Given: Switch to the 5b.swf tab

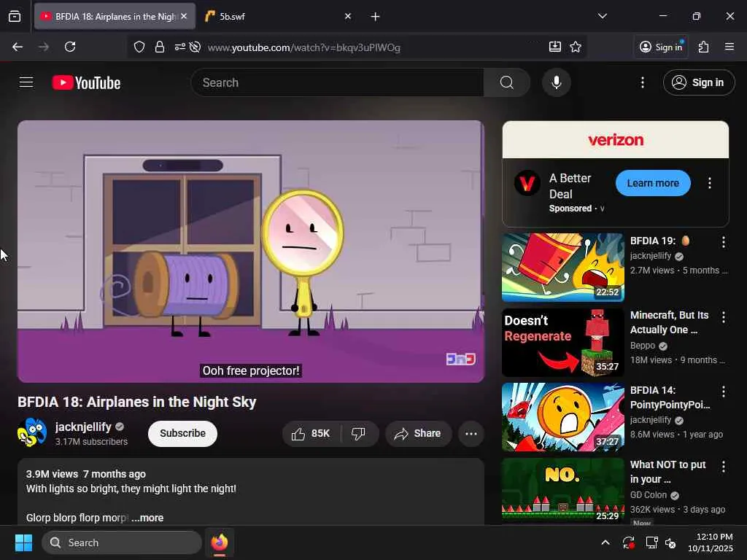Looking at the screenshot, I should coord(274,16).
